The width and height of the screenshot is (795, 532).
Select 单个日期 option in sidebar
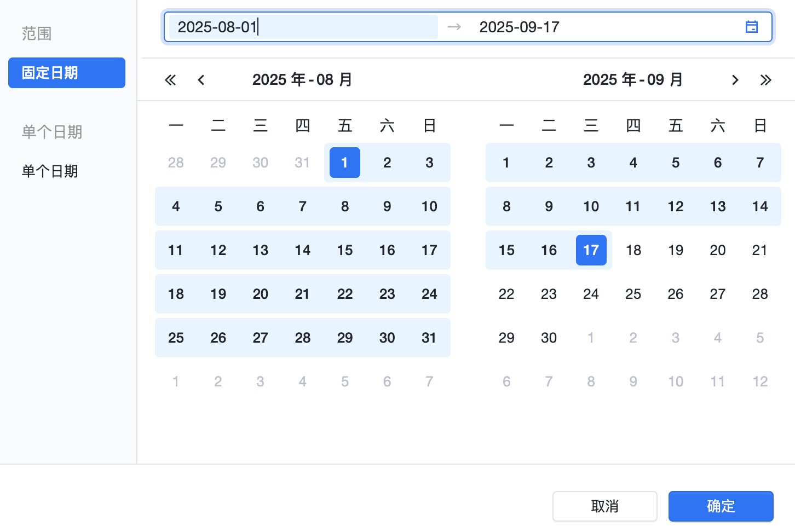point(50,171)
